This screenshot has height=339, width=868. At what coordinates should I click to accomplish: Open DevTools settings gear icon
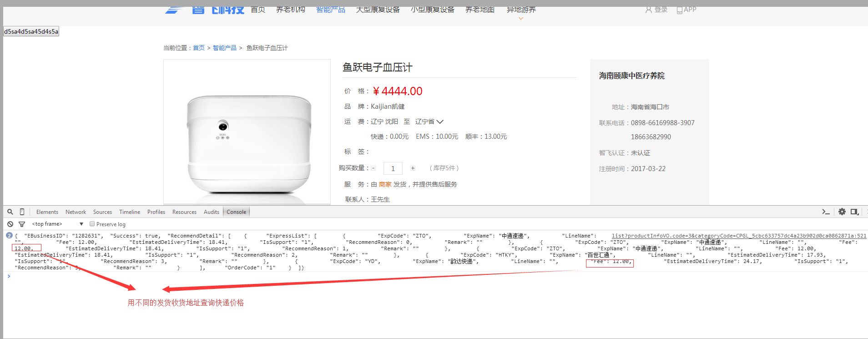842,212
